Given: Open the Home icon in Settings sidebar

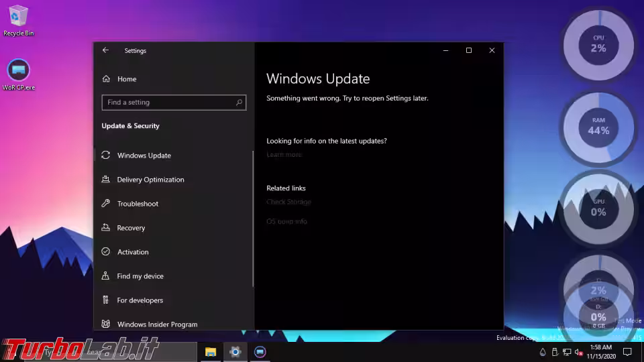Looking at the screenshot, I should [107, 79].
